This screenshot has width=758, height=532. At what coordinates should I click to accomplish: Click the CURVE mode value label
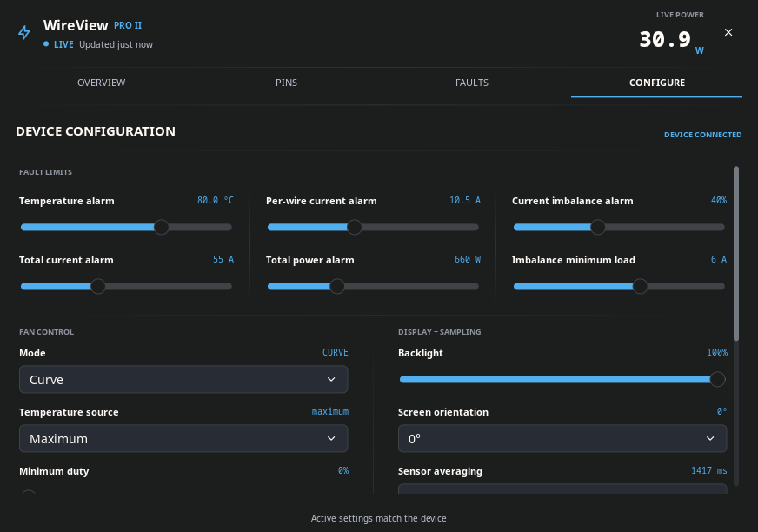(x=336, y=353)
